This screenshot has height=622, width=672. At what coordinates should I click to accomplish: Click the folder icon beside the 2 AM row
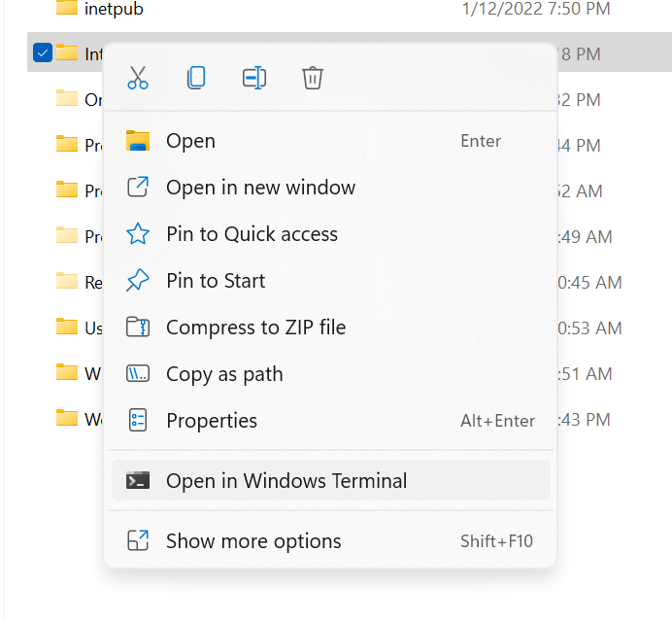[67, 190]
